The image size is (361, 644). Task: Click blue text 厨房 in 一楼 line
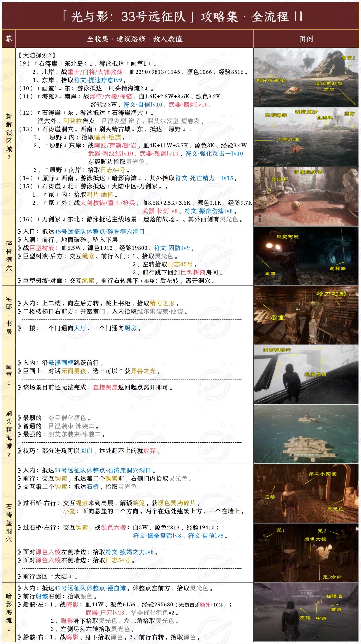130,328
